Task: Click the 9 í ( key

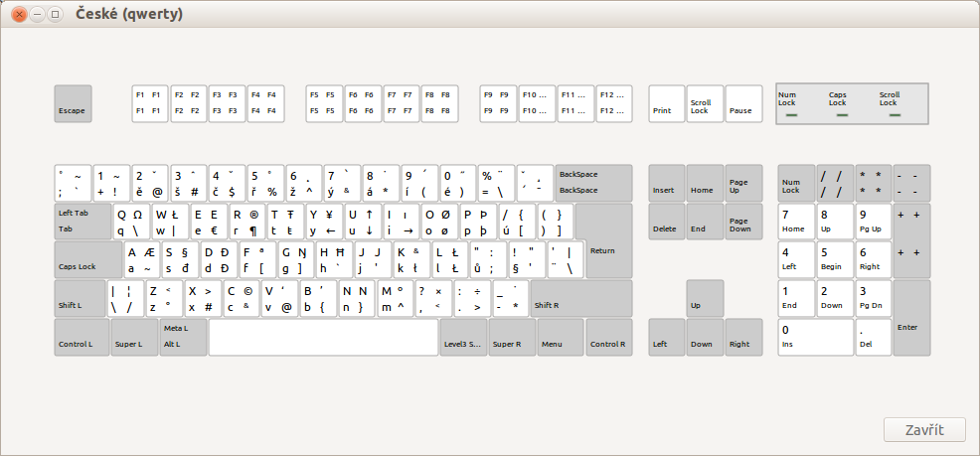Action: tap(419, 183)
